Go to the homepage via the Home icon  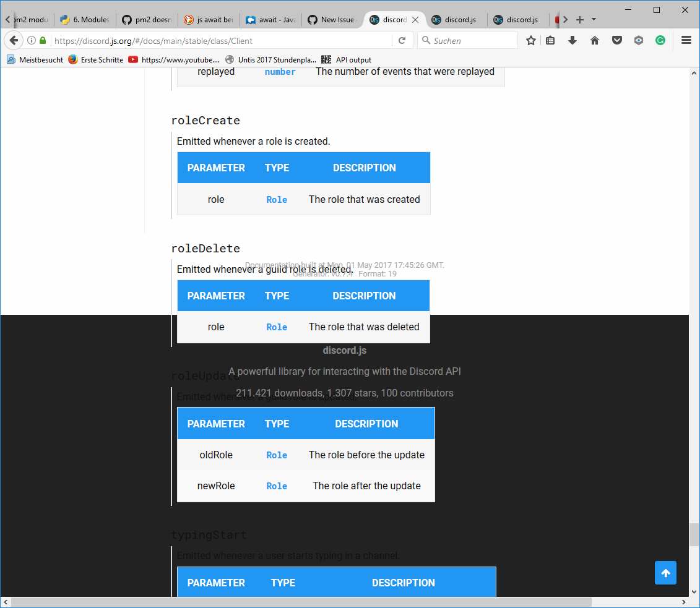[594, 40]
